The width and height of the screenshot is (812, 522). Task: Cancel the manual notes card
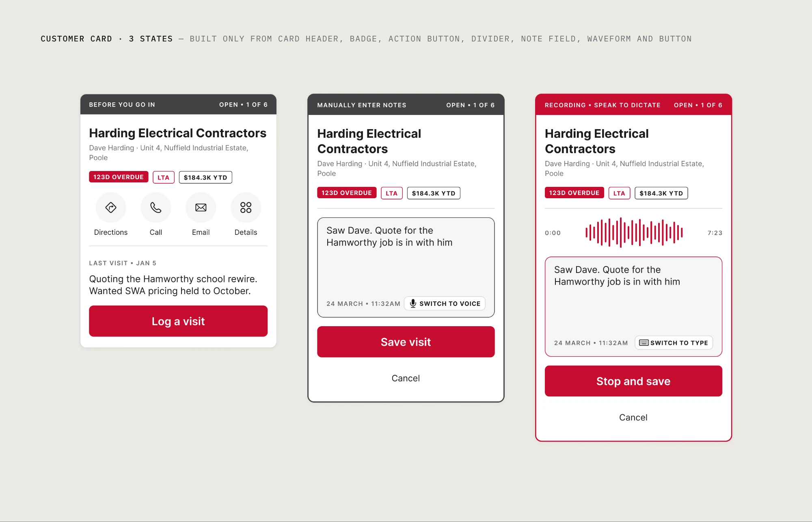[x=406, y=378]
